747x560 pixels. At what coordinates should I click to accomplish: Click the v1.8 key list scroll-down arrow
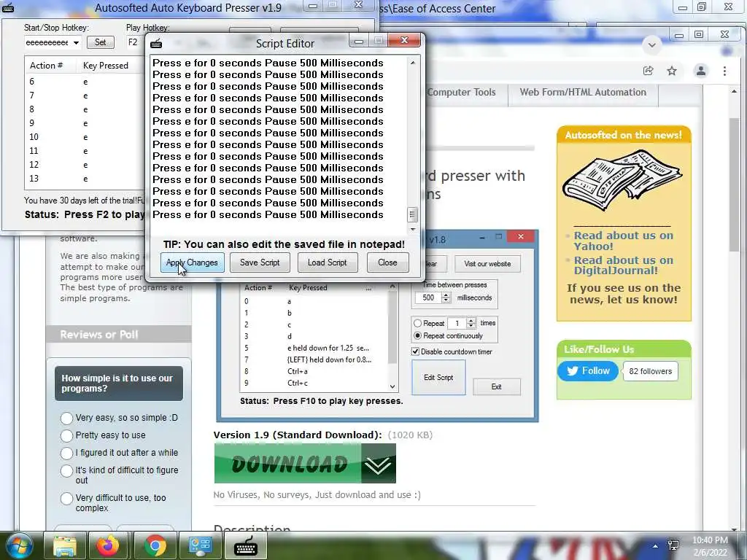(392, 386)
